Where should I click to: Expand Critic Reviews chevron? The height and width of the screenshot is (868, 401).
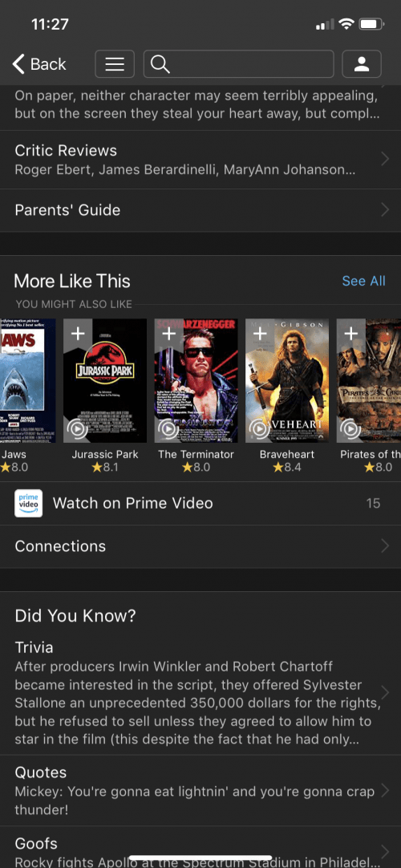click(386, 160)
